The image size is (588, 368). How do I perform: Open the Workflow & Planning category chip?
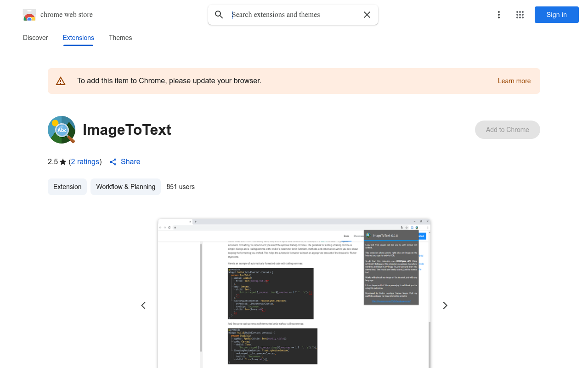pyautogui.click(x=125, y=187)
